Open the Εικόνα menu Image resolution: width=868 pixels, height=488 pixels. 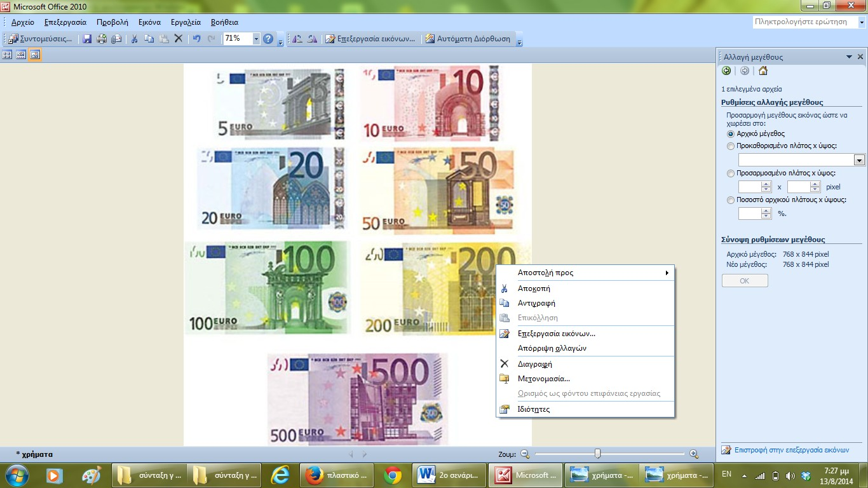point(149,22)
